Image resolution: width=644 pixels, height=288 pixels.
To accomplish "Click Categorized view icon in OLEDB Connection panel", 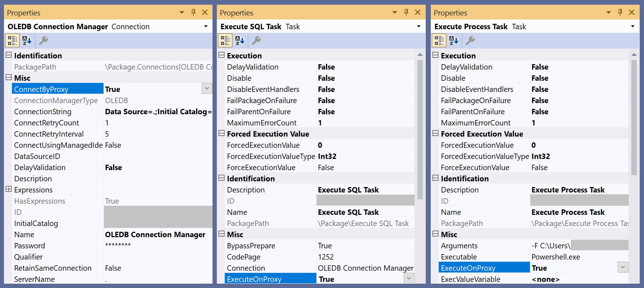I will [12, 40].
